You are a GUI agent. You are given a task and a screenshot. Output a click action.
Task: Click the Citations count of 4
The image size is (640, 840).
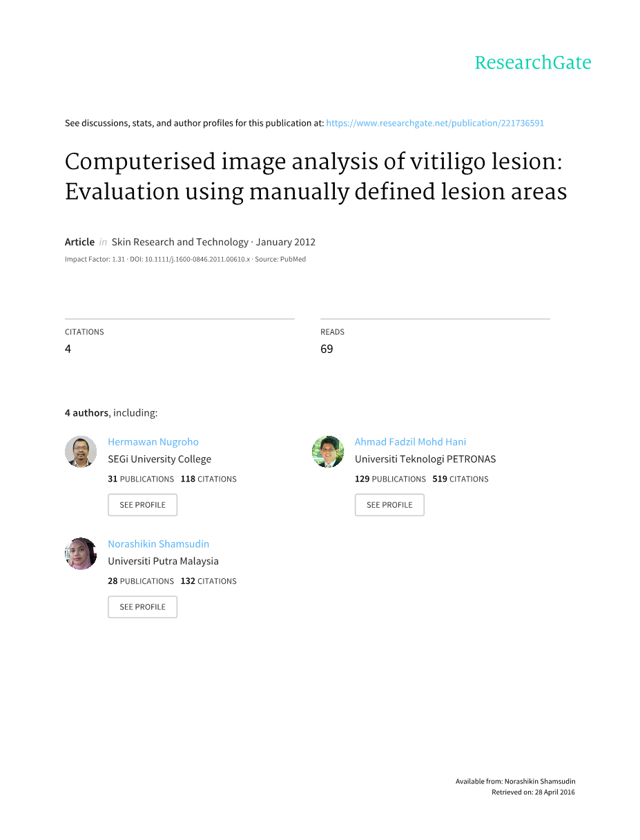coord(68,349)
